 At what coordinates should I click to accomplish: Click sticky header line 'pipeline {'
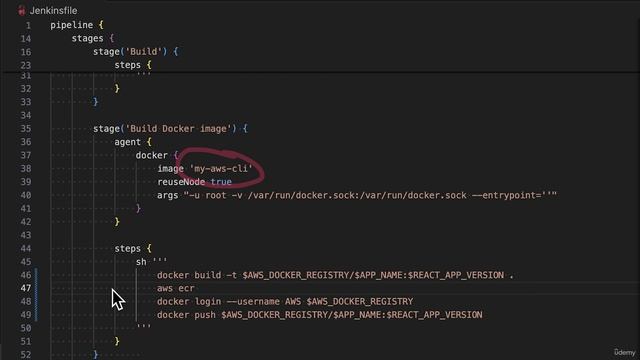(77, 25)
